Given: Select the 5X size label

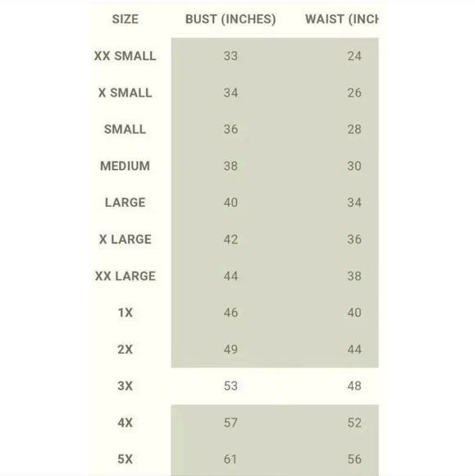Looking at the screenshot, I should [125, 459].
